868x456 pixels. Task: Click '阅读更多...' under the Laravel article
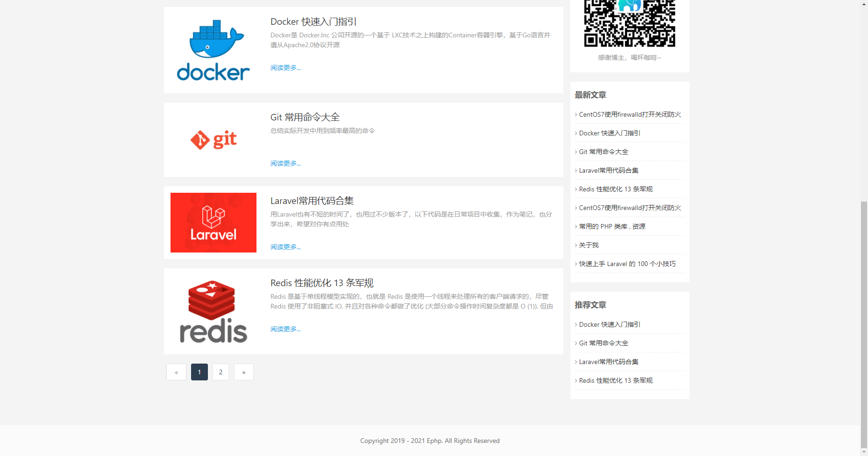(285, 247)
